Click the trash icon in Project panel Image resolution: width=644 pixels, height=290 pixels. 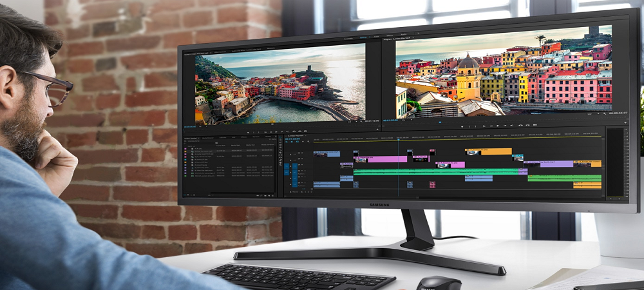point(272,195)
